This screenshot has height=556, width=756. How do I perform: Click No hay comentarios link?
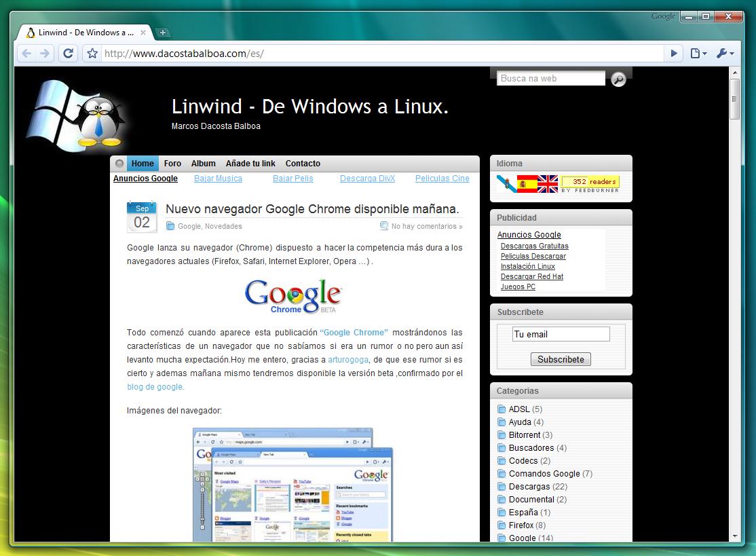tap(427, 226)
